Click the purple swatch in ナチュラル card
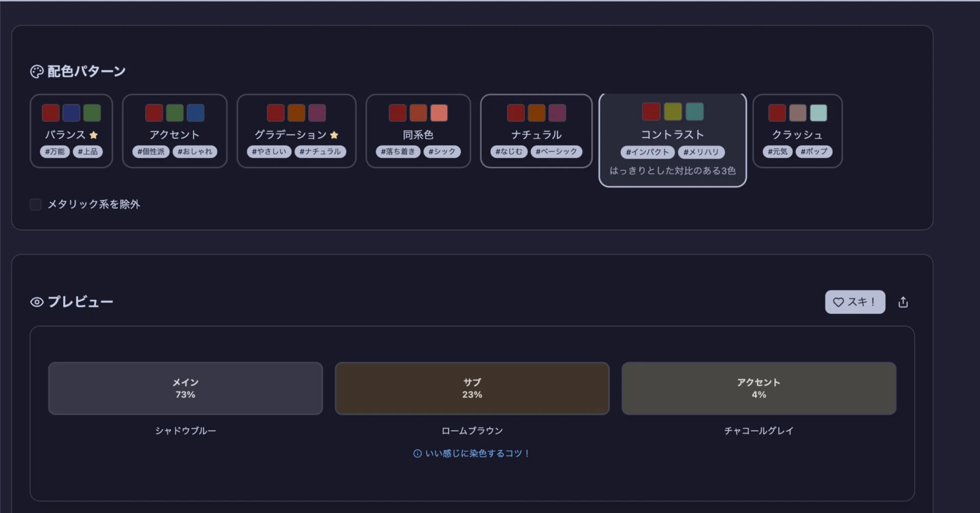980x513 pixels. coord(557,113)
